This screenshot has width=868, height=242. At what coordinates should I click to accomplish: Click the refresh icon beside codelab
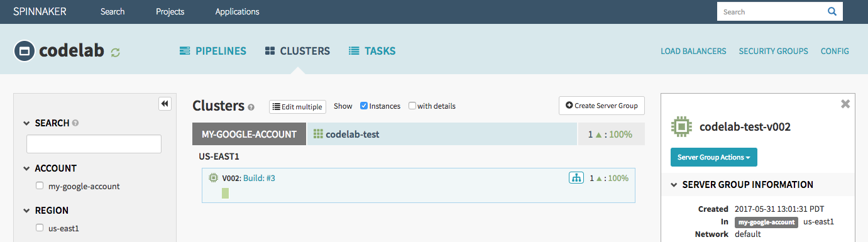coord(115,53)
